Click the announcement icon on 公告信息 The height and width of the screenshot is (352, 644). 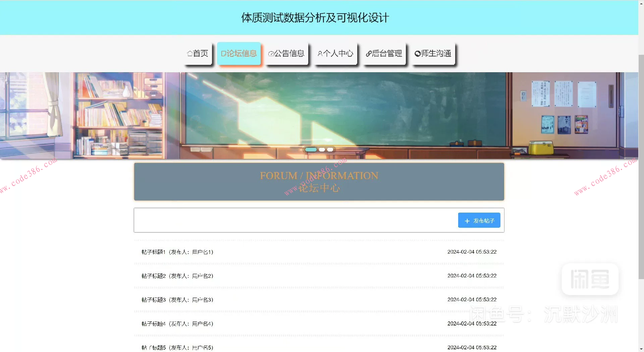[271, 53]
